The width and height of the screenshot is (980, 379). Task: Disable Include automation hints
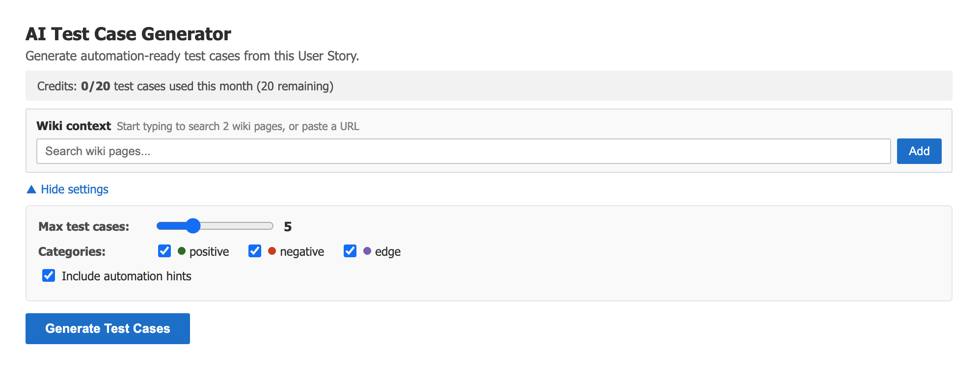click(48, 276)
